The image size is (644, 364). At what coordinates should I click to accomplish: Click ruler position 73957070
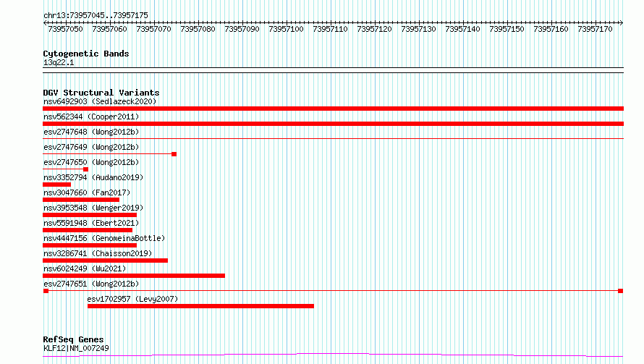[153, 29]
